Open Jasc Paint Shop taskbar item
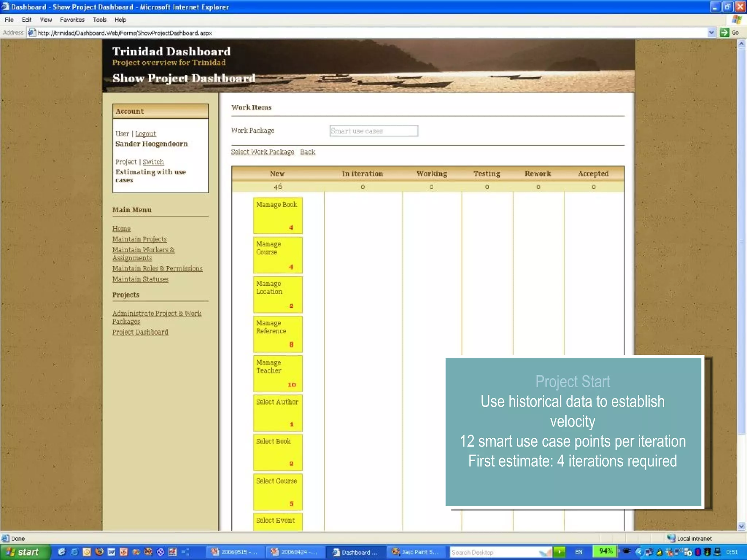 coord(415,552)
